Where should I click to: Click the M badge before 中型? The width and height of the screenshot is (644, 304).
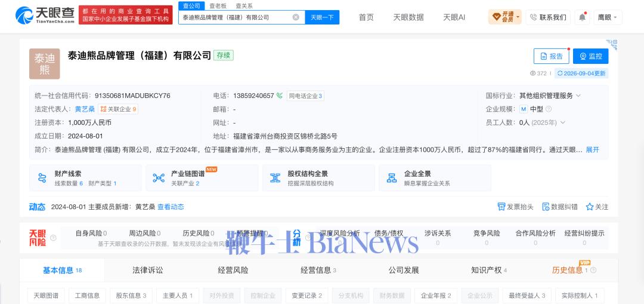click(524, 109)
